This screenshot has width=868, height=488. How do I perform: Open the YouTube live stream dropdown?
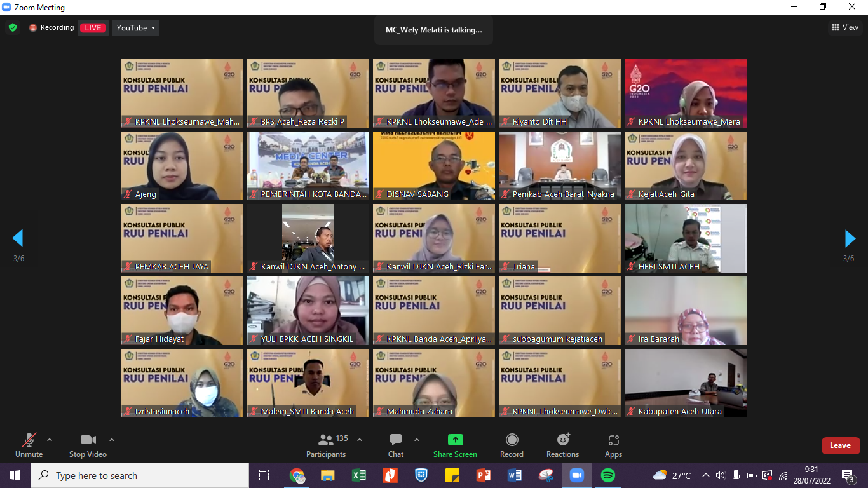point(135,28)
